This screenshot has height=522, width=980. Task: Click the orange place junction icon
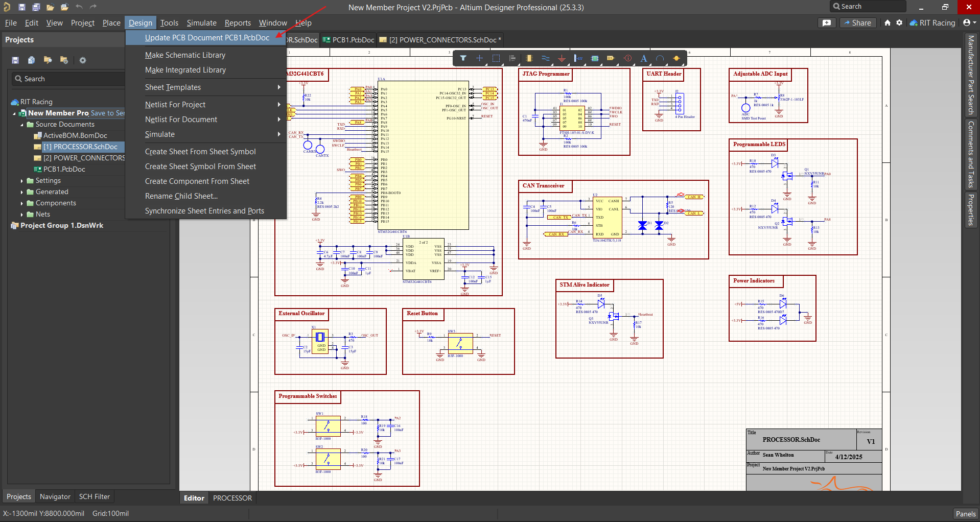point(676,58)
